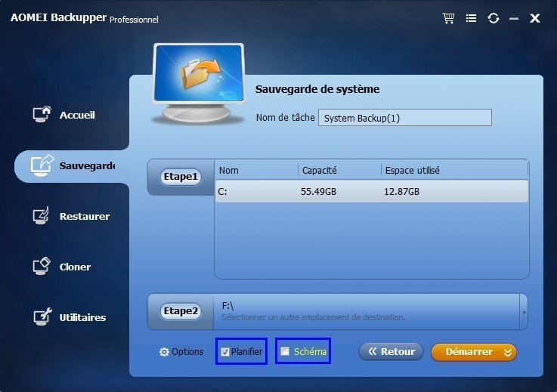This screenshot has height=392, width=557.
Task: Select the F:\ destination path field
Action: point(367,312)
